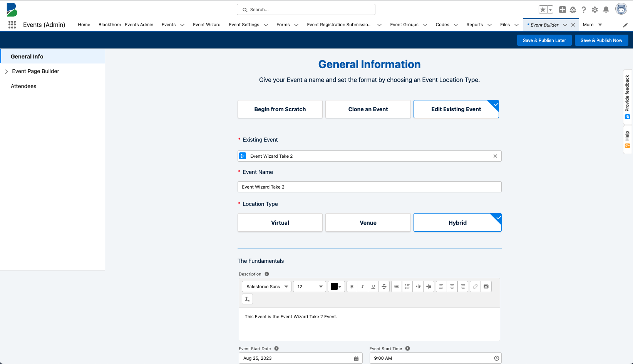The height and width of the screenshot is (364, 633).
Task: Open the text color picker swatch
Action: tap(336, 287)
